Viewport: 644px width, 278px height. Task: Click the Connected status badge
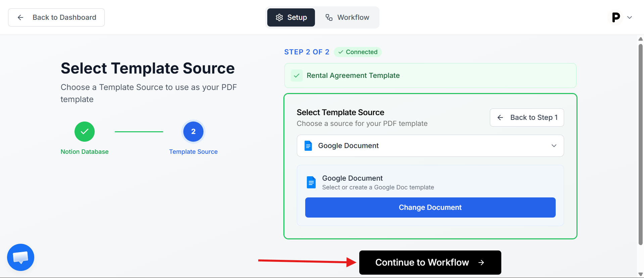pos(358,52)
